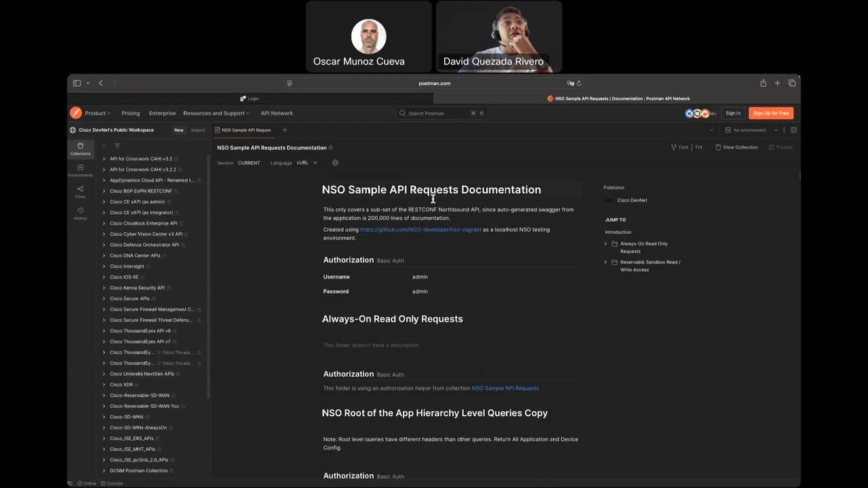Go back with Safari's back arrow
Image resolution: width=868 pixels, height=488 pixels.
coord(100,83)
